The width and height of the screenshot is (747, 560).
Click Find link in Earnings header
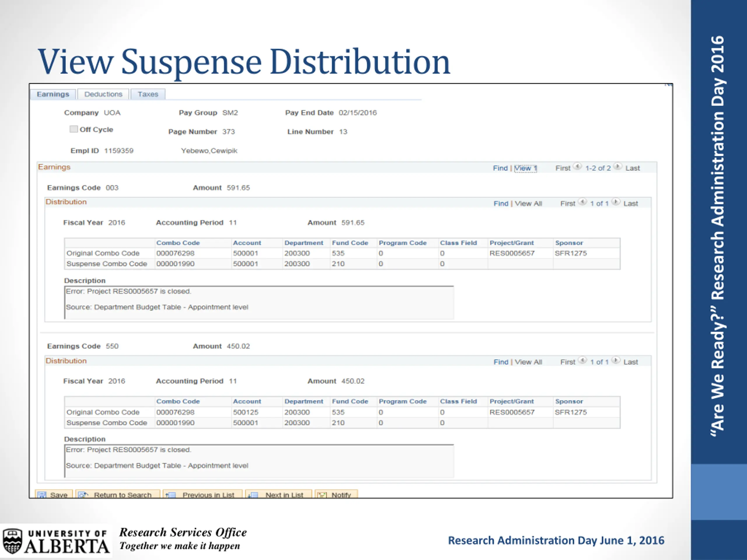500,168
